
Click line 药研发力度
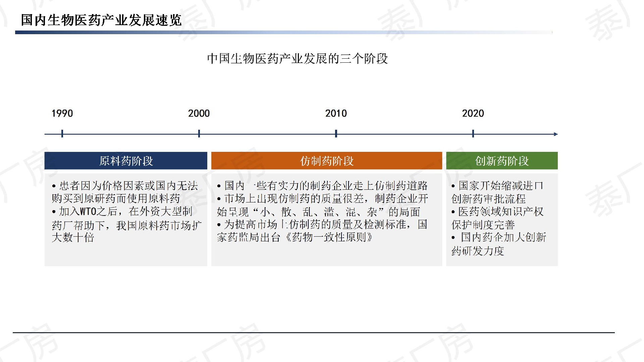[x=478, y=251]
